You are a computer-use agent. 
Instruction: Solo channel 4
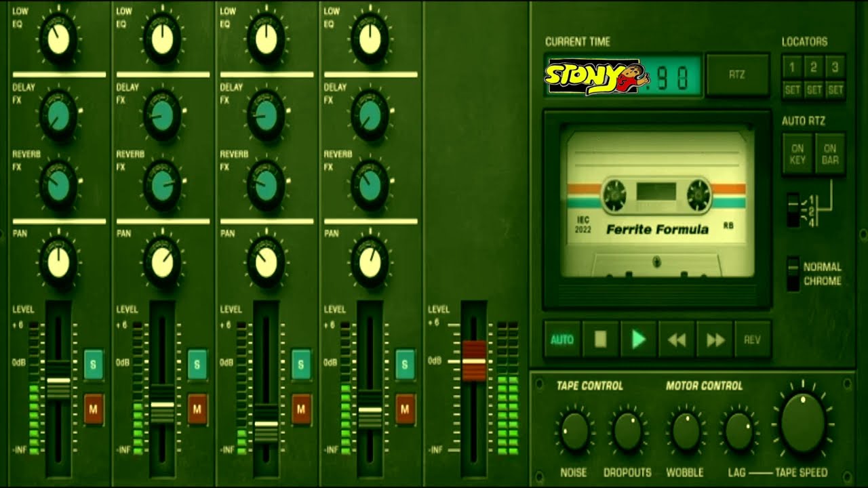[405, 365]
